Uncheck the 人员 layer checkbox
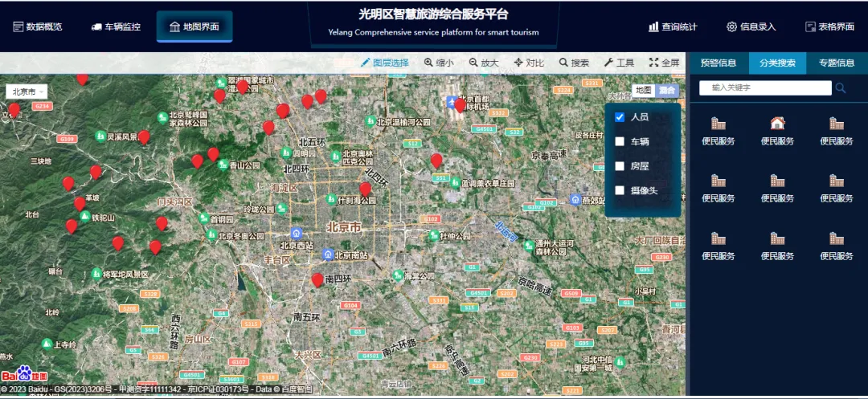The width and height of the screenshot is (868, 399). pos(620,117)
